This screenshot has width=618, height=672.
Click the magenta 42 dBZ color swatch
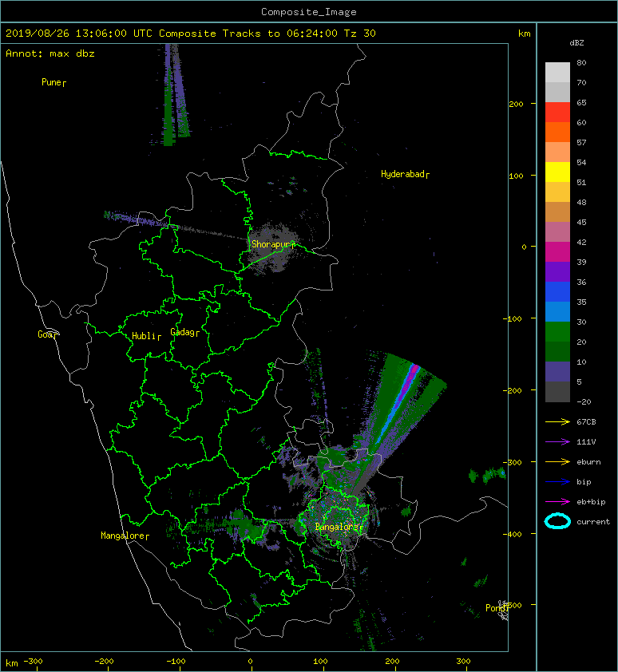tap(557, 251)
